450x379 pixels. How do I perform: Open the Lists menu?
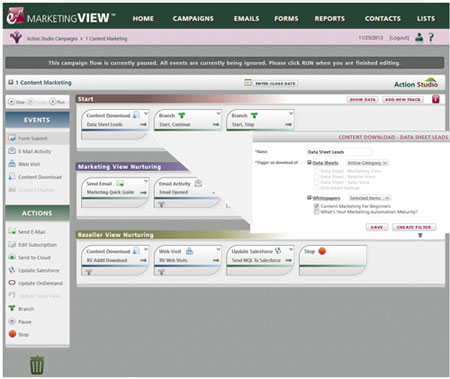pos(426,19)
